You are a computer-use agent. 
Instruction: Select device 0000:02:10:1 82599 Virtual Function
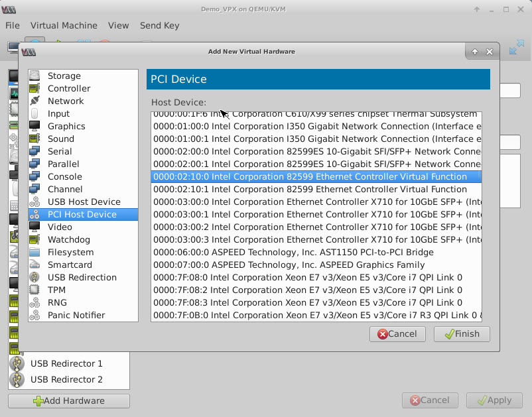coord(316,189)
